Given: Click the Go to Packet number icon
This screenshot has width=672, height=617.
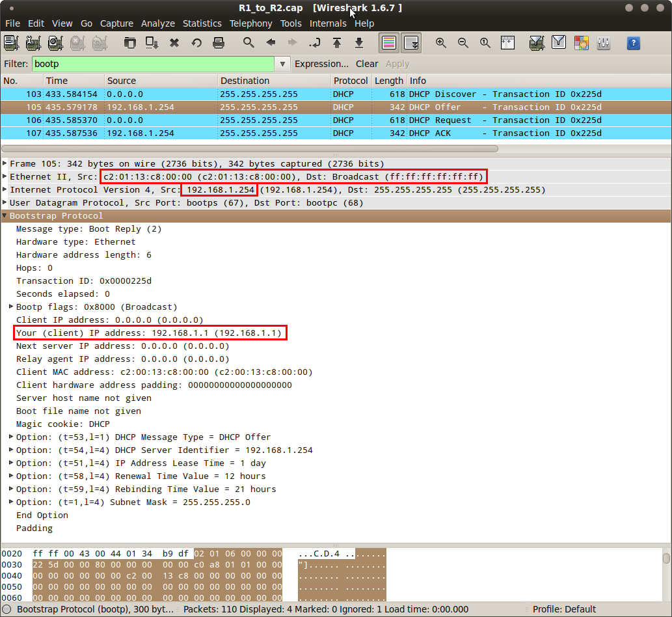Looking at the screenshot, I should pos(315,43).
